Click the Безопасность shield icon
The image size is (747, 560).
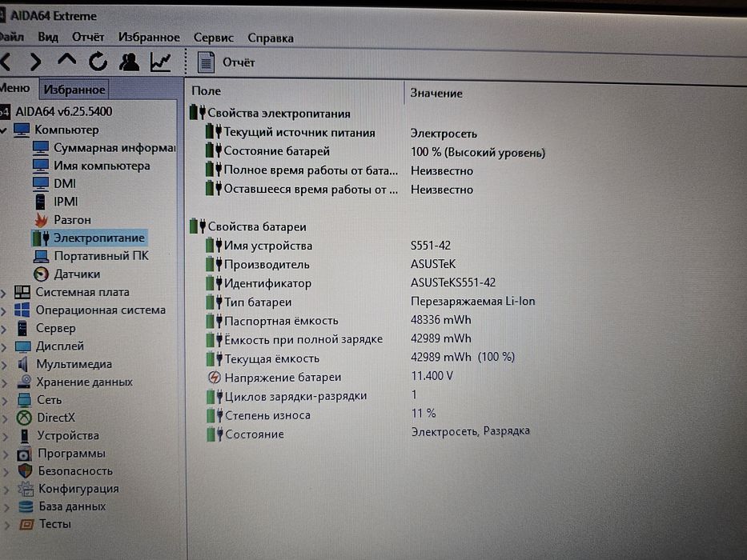pyautogui.click(x=25, y=471)
